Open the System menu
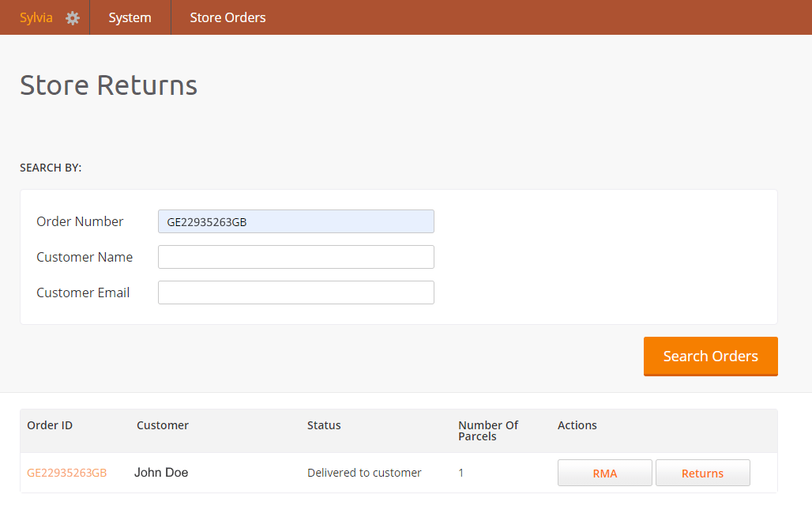 tap(130, 17)
